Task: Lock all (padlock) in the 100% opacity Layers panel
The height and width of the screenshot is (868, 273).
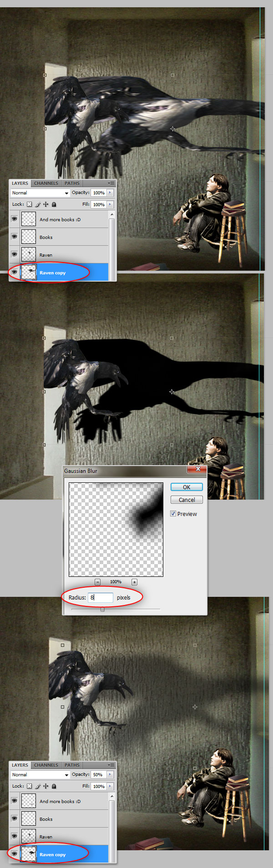Action: [x=54, y=204]
